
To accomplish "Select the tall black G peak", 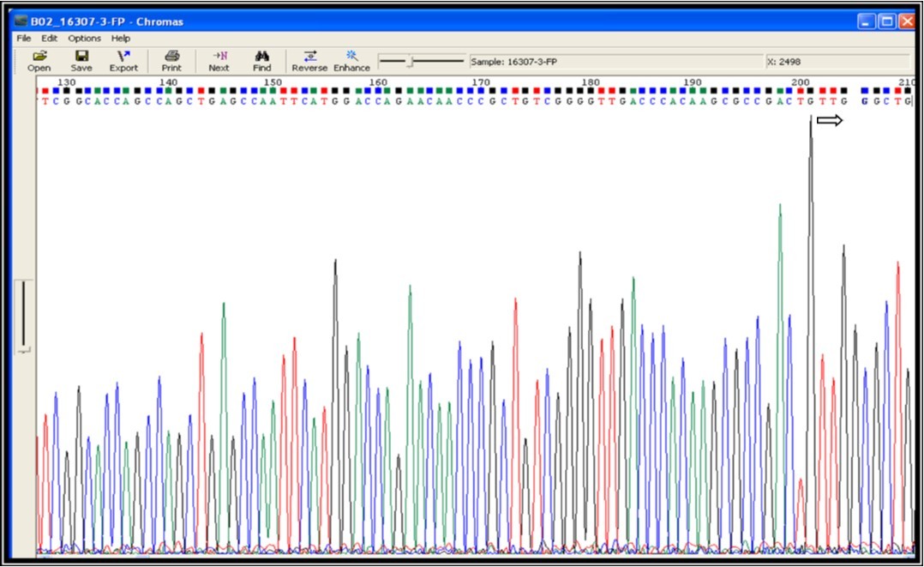I will pyautogui.click(x=811, y=172).
